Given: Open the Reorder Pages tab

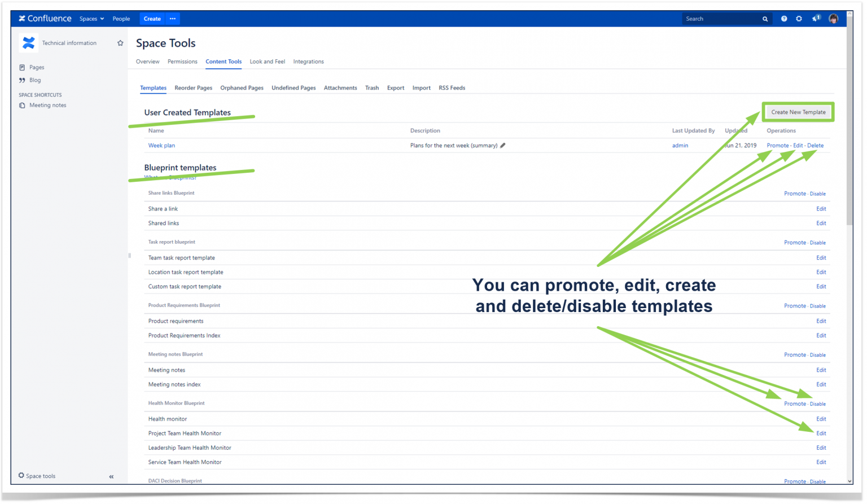Looking at the screenshot, I should pos(193,87).
